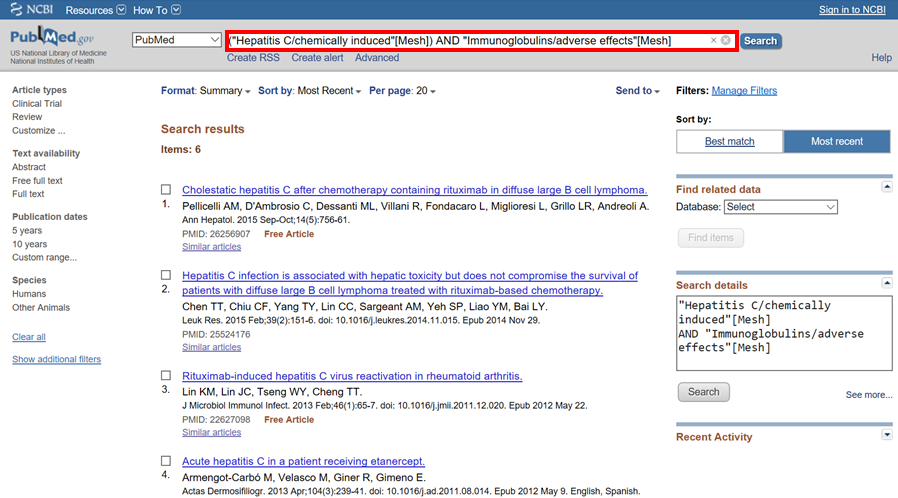This screenshot has width=898, height=498.
Task: Filter by Full text availability
Action: 28,194
